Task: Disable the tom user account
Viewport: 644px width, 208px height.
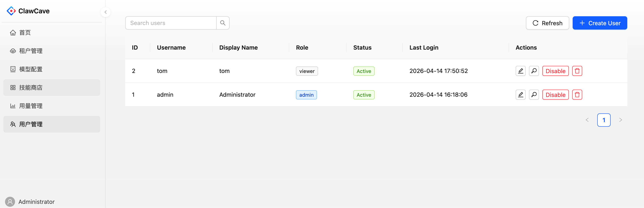Action: click(x=555, y=71)
